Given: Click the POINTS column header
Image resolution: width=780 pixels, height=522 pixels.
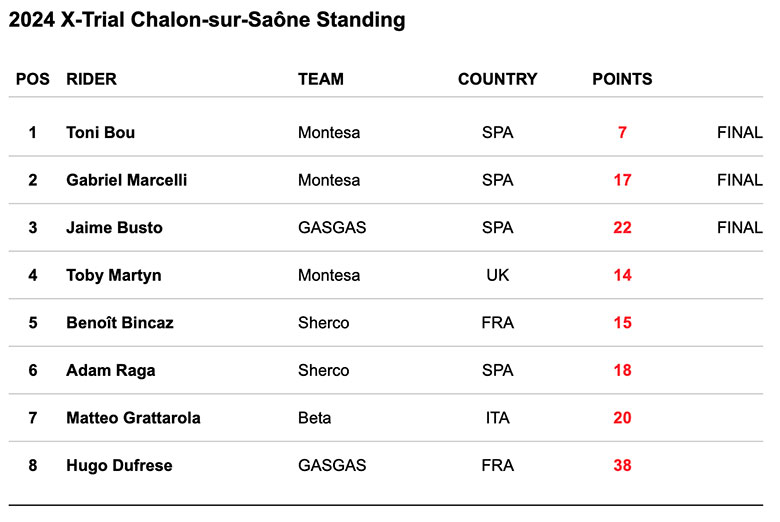Looking at the screenshot, I should (x=622, y=79).
